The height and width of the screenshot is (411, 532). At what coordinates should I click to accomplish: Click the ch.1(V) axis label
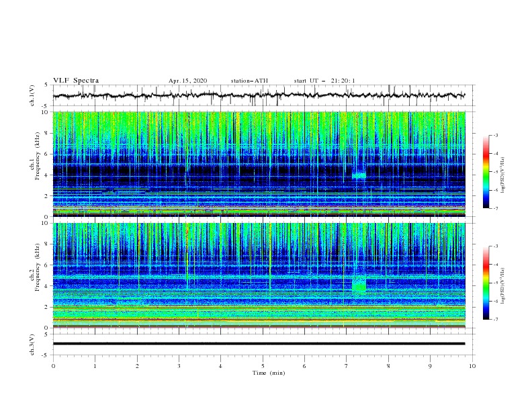pos(32,95)
